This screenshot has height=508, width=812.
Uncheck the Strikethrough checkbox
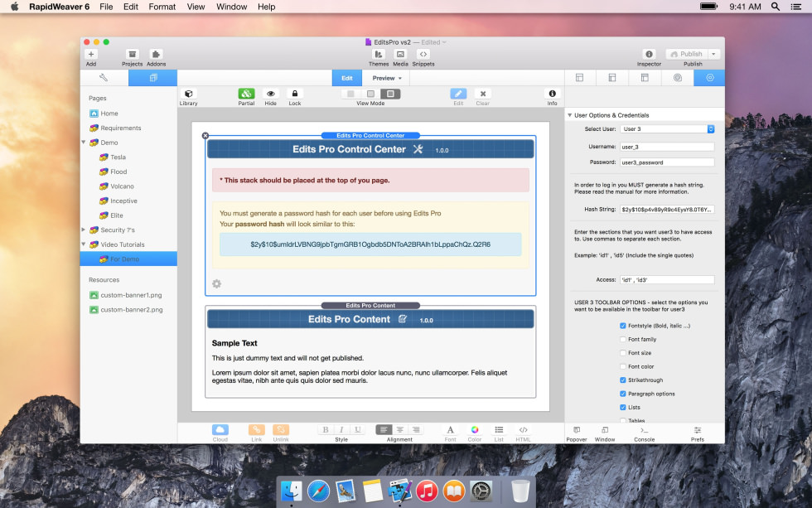[623, 380]
